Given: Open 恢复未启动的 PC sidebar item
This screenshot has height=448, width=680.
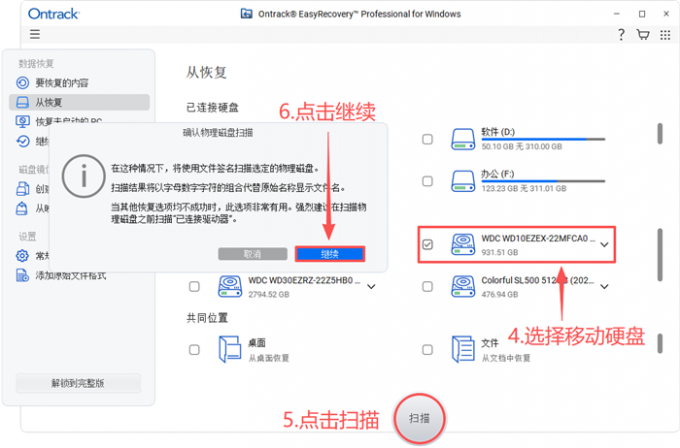Looking at the screenshot, I should tap(69, 121).
